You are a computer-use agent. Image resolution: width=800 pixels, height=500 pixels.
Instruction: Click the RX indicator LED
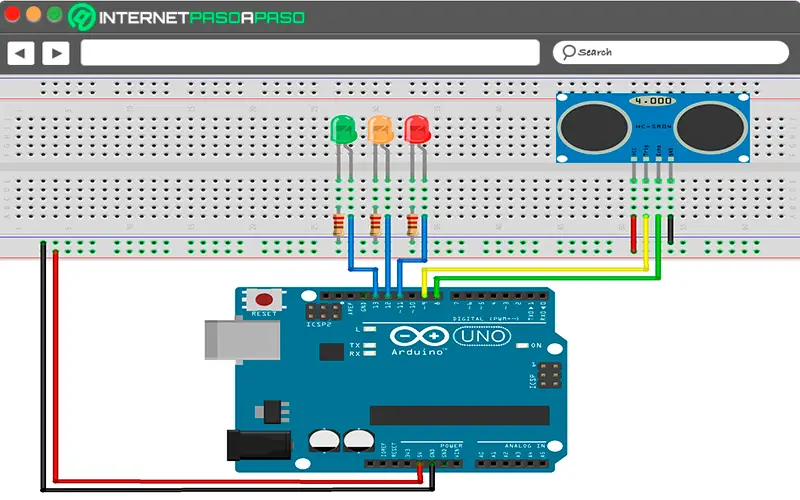pyautogui.click(x=369, y=353)
